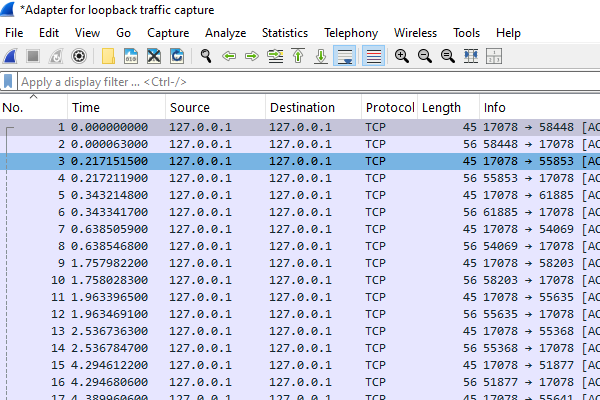
Task: Start capturing packets with shark fin icon
Action: pos(10,56)
